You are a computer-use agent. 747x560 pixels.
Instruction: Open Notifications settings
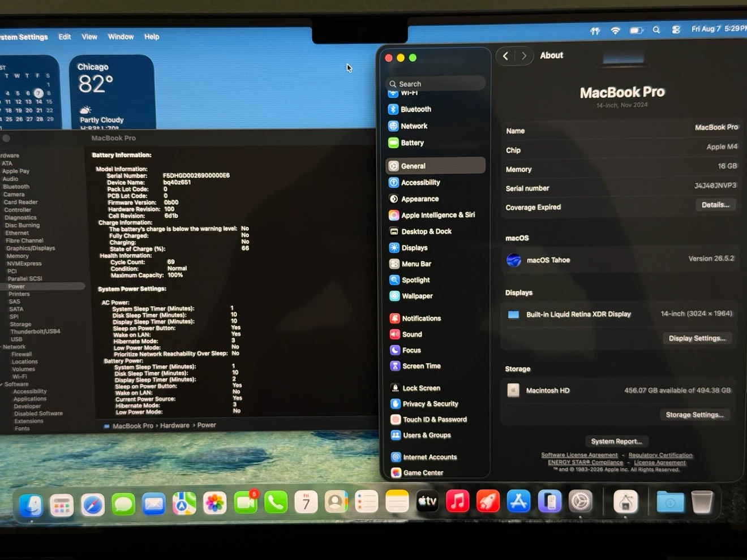click(436, 318)
